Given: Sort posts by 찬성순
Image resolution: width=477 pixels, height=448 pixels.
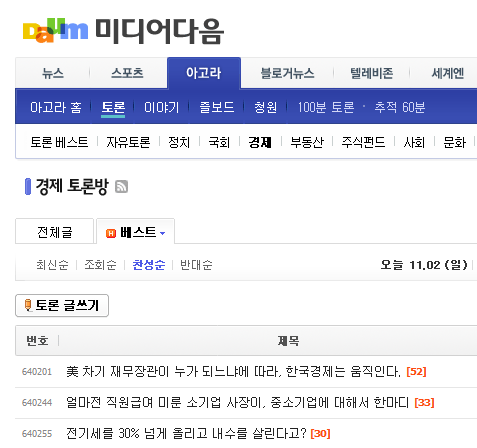Looking at the screenshot, I should [x=149, y=265].
